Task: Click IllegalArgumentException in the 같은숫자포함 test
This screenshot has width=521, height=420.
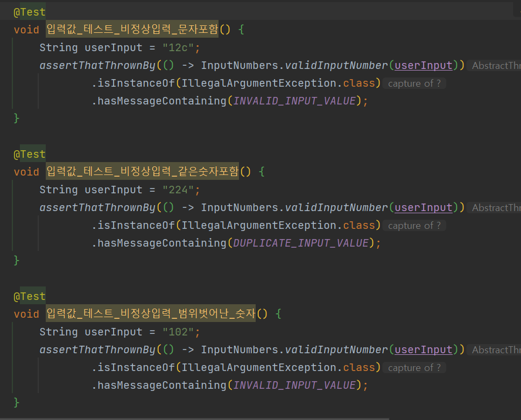Action: 259,226
